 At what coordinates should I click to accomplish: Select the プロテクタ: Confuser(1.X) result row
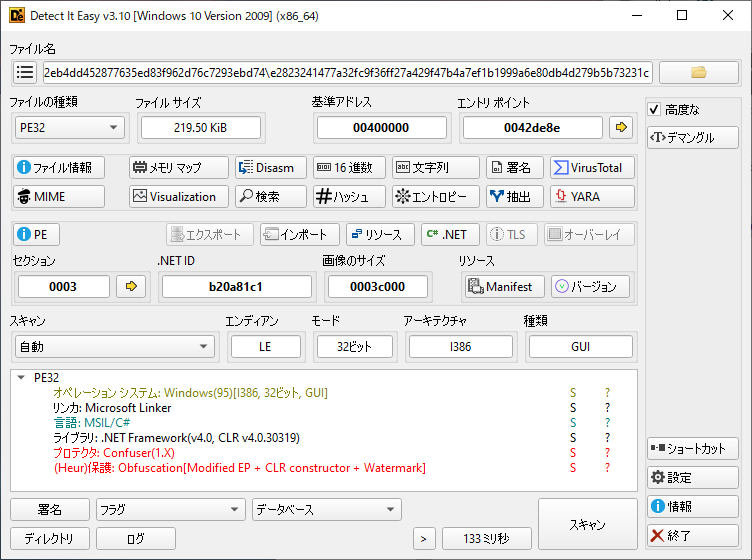pyautogui.click(x=323, y=453)
